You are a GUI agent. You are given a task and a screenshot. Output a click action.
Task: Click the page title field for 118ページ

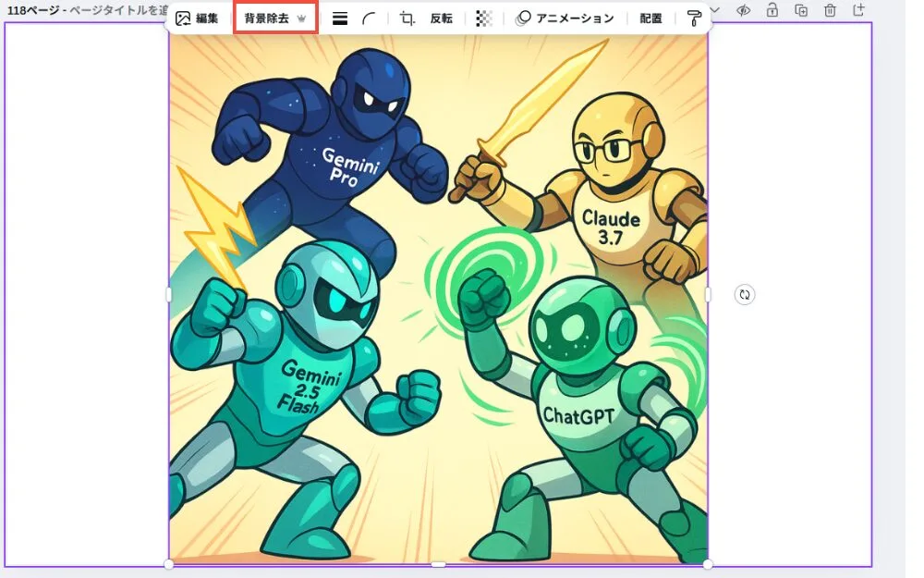click(x=118, y=10)
